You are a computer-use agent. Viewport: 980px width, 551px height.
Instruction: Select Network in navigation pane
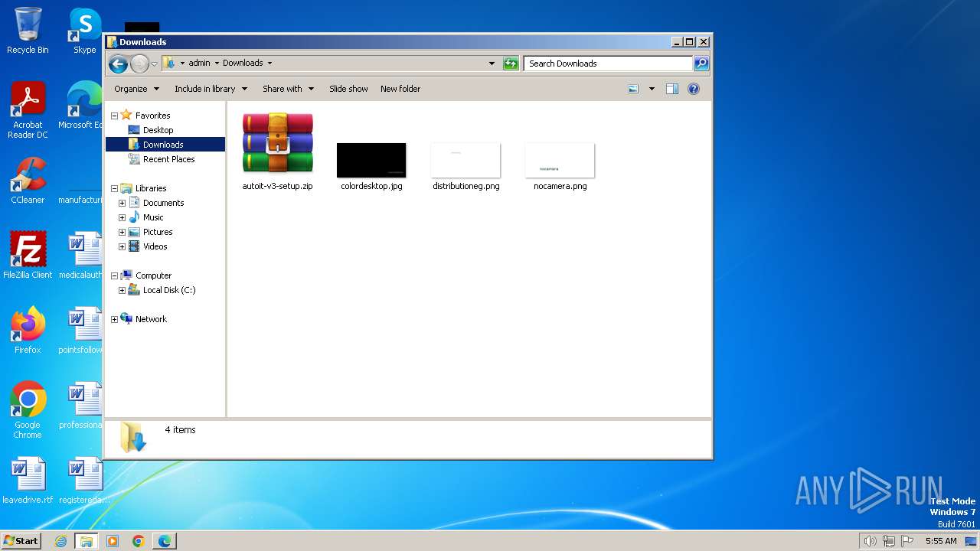[x=151, y=319]
